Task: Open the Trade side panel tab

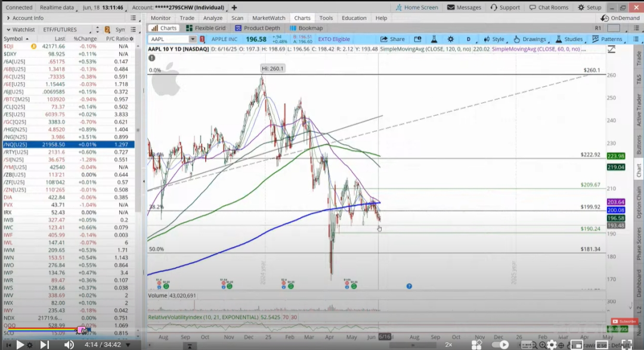Action: [639, 58]
